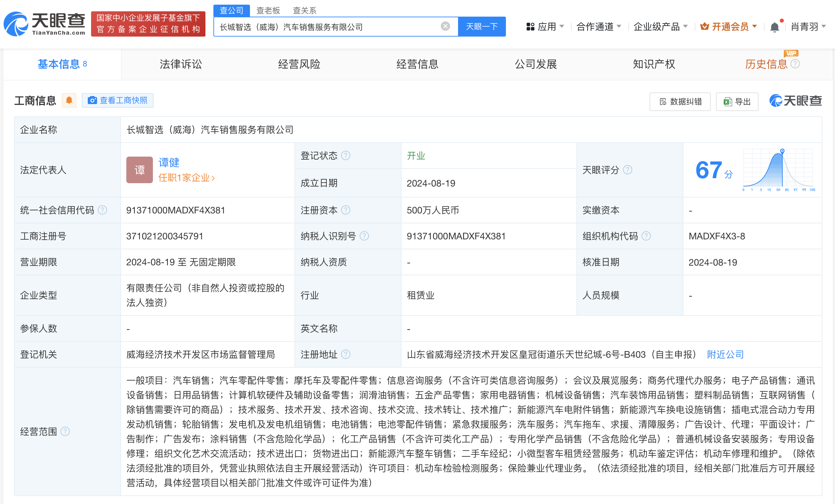Click the help icon beside 经营范围
Screen dimensions: 835x504
(x=65, y=432)
